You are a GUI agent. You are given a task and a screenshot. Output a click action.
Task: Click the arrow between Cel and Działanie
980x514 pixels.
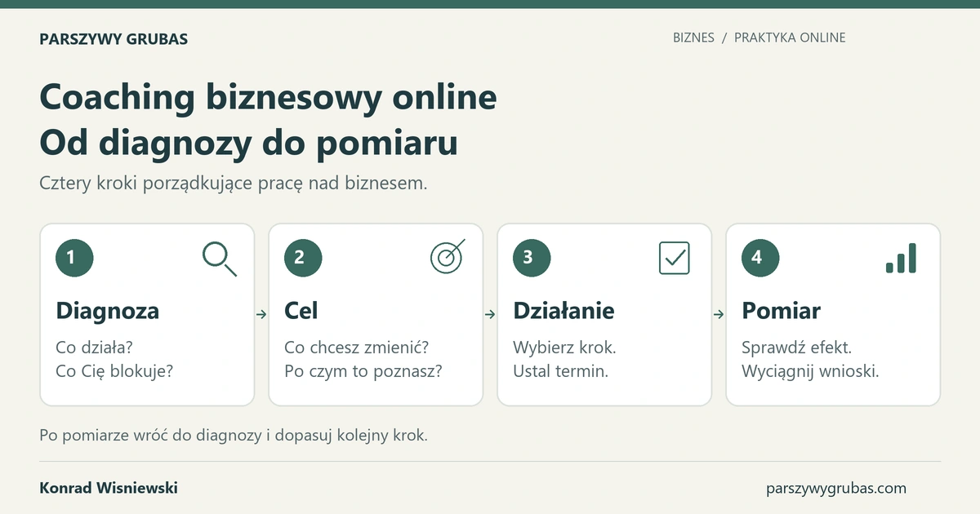point(490,314)
